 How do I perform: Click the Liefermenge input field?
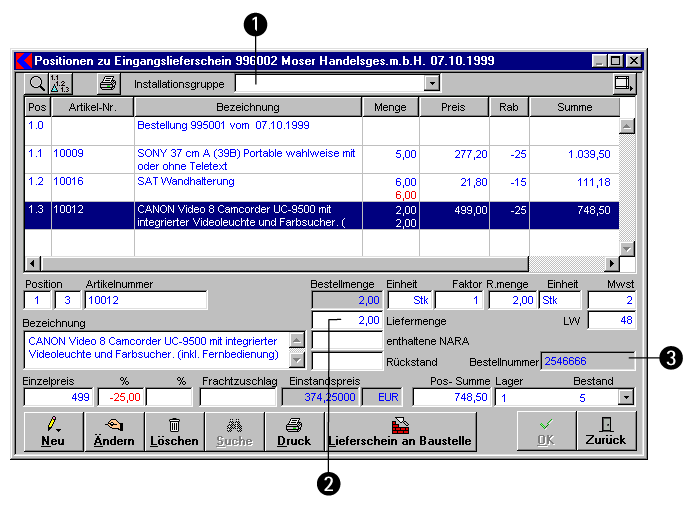[347, 321]
